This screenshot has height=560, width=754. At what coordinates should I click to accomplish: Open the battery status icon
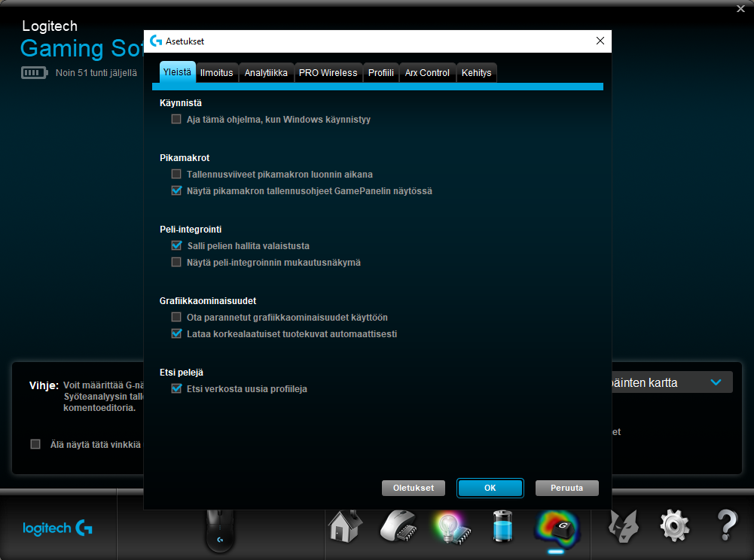pos(502,527)
